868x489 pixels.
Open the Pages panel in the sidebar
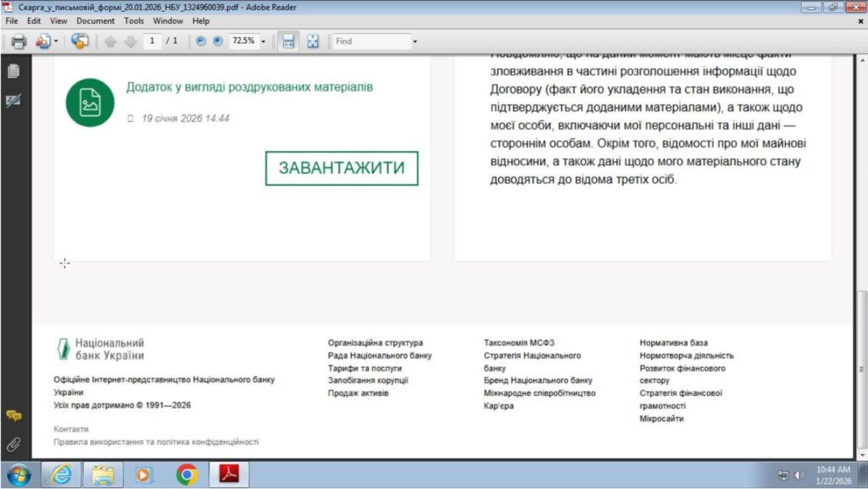13,72
